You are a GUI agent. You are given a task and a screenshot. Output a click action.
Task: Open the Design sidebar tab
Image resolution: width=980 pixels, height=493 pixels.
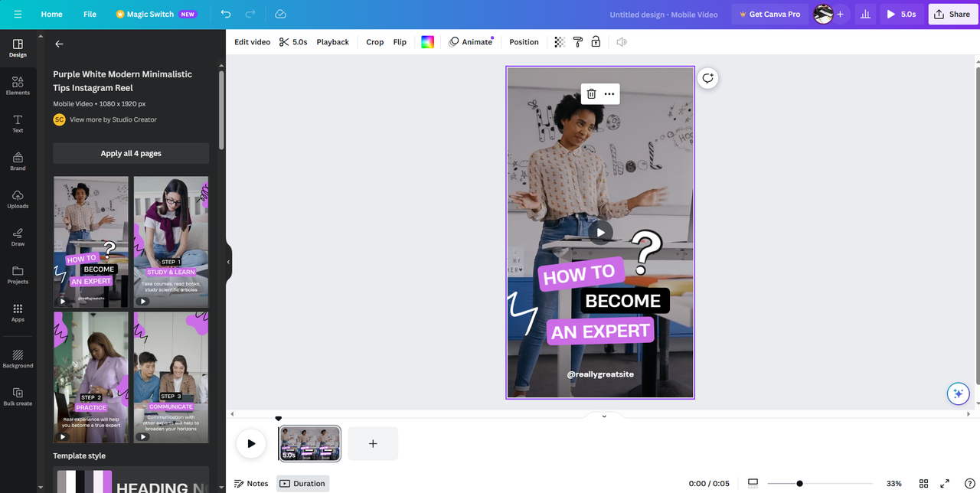(18, 48)
